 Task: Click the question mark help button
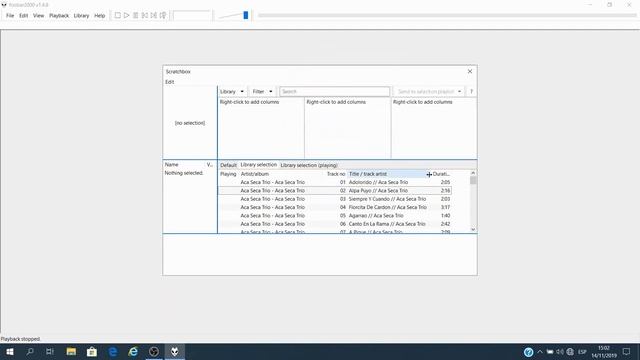[471, 91]
